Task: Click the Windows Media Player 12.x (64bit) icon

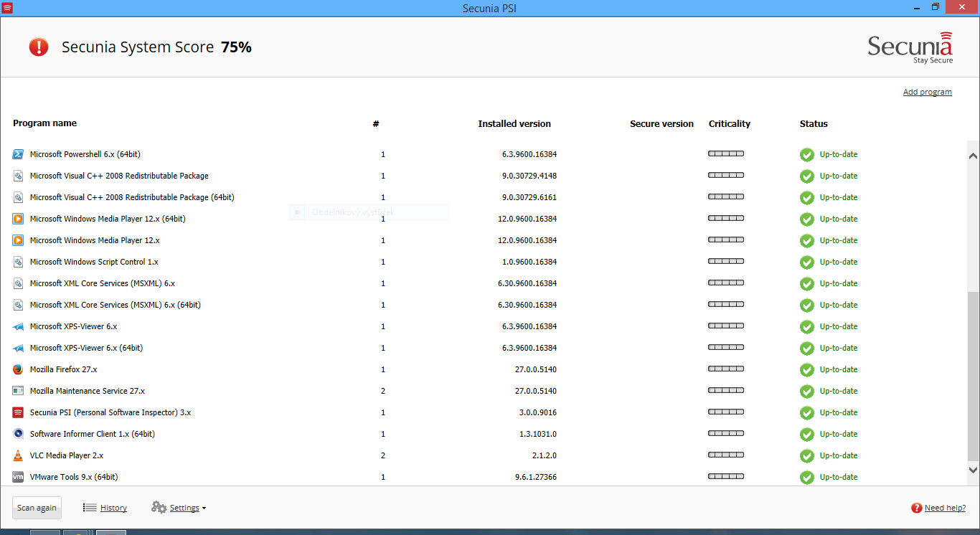Action: (x=18, y=219)
